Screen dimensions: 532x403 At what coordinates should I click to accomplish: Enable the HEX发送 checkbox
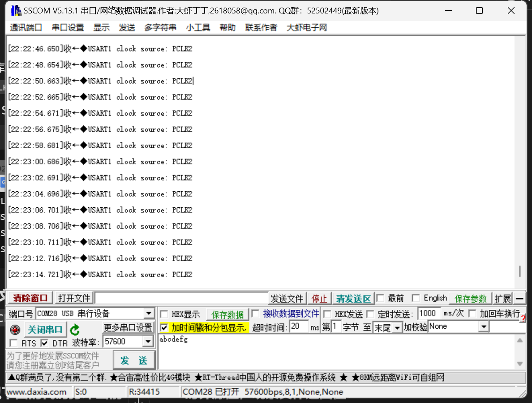point(327,314)
